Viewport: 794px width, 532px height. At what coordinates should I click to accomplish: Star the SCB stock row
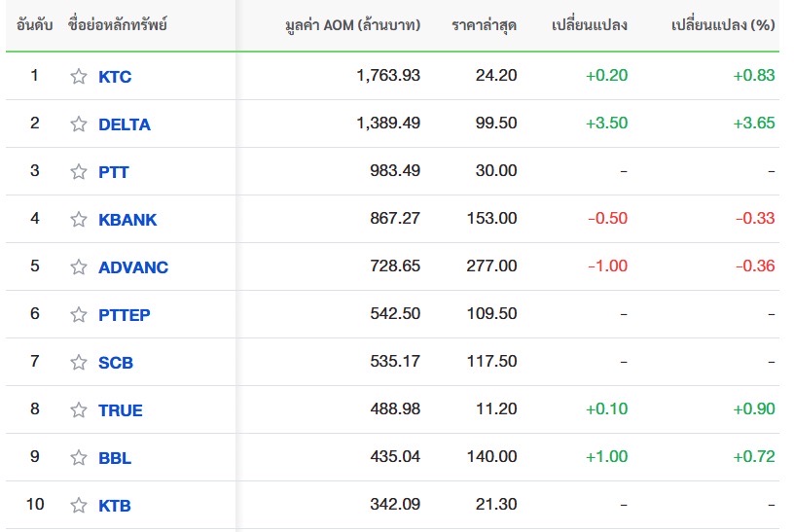coord(79,363)
